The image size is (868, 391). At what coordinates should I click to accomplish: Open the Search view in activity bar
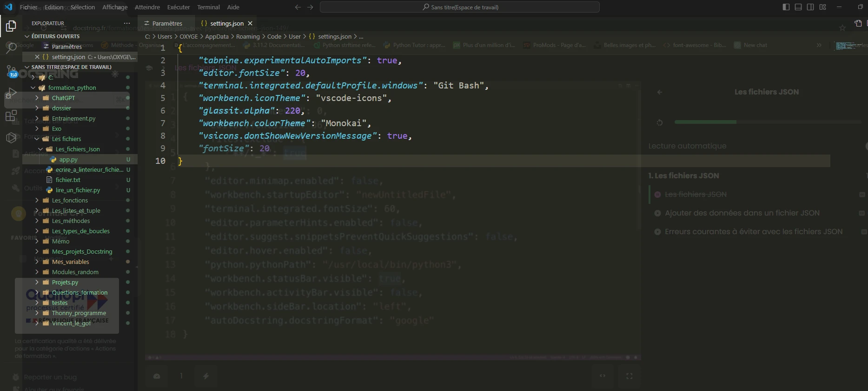pyautogui.click(x=11, y=47)
